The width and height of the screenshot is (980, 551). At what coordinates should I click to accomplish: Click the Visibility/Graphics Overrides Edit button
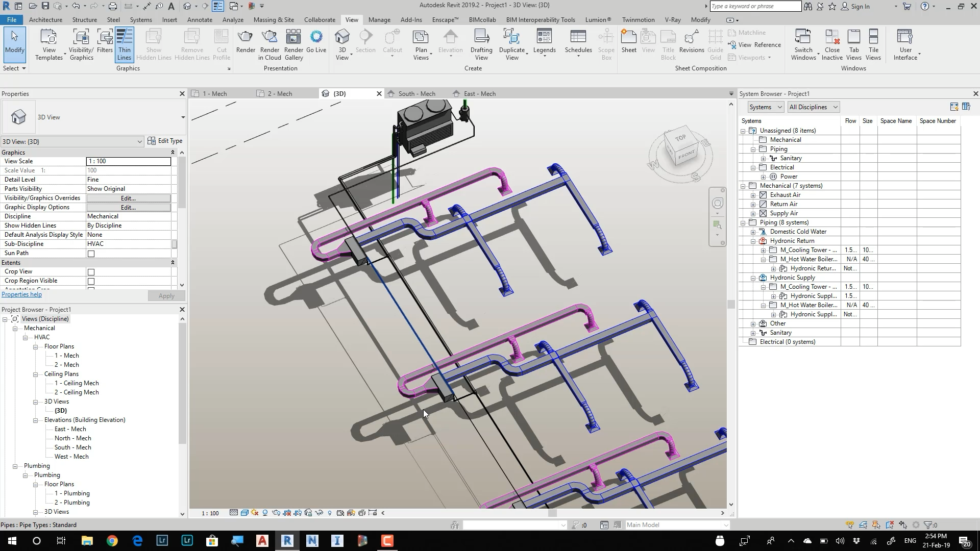point(128,198)
